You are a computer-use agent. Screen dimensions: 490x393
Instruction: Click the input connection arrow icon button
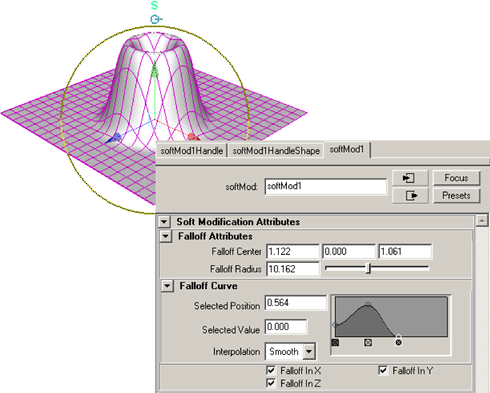pyautogui.click(x=410, y=178)
